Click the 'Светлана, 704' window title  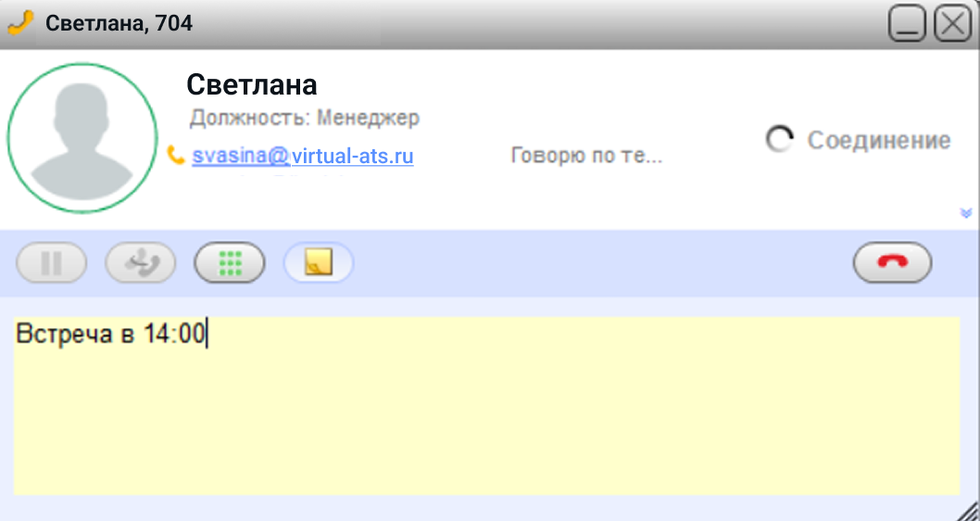tap(119, 24)
